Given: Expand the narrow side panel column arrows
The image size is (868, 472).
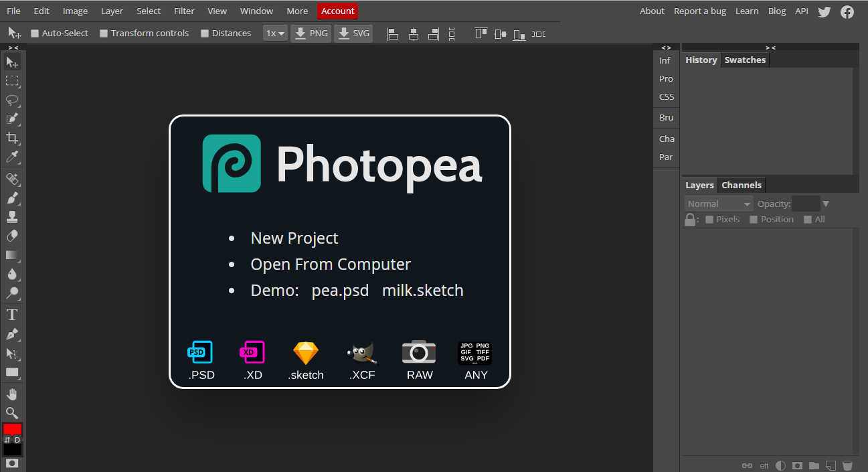Looking at the screenshot, I should pyautogui.click(x=666, y=48).
